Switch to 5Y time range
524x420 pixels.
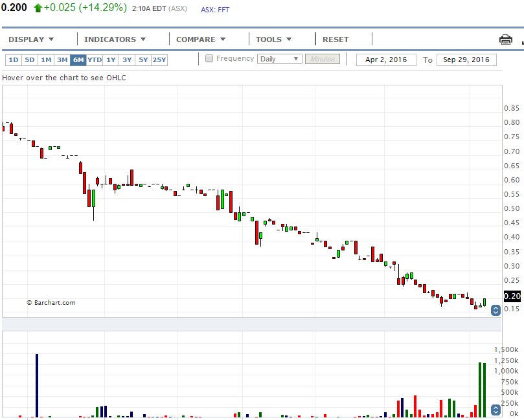click(x=143, y=60)
